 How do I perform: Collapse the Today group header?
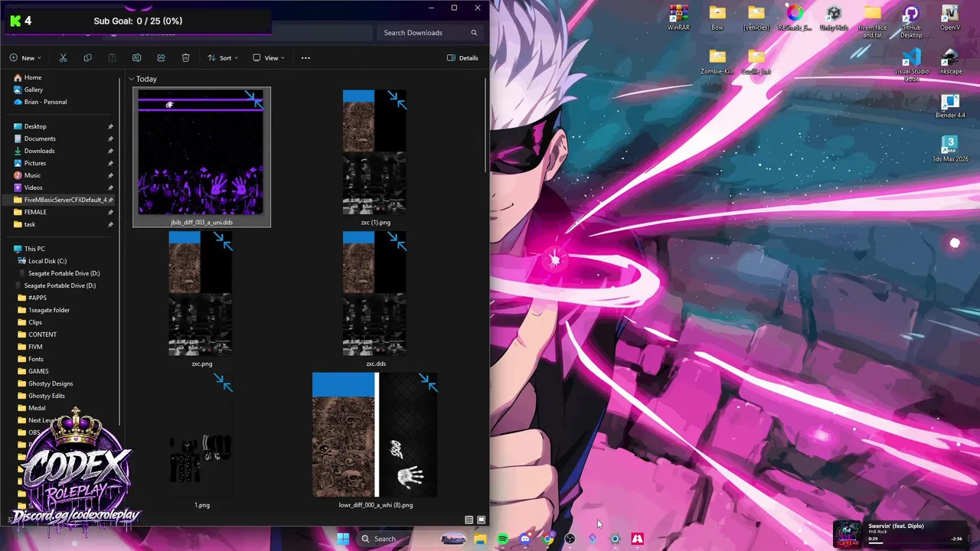pos(132,79)
